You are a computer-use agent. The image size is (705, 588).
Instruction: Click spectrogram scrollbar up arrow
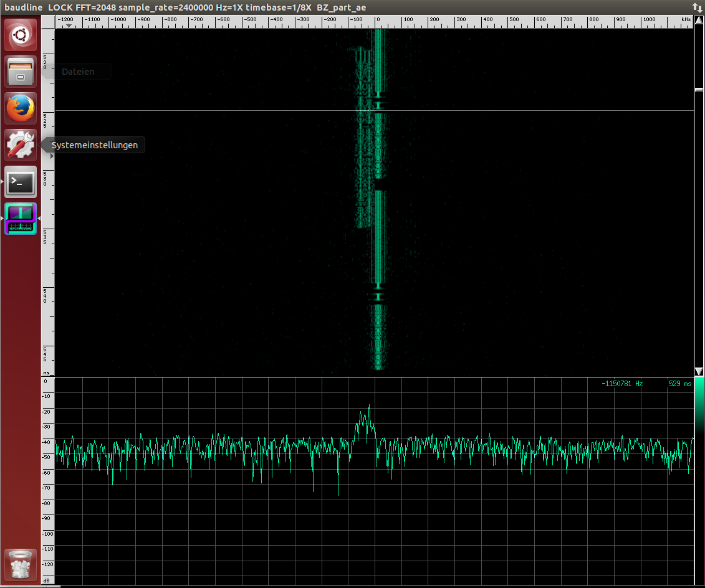[x=699, y=20]
